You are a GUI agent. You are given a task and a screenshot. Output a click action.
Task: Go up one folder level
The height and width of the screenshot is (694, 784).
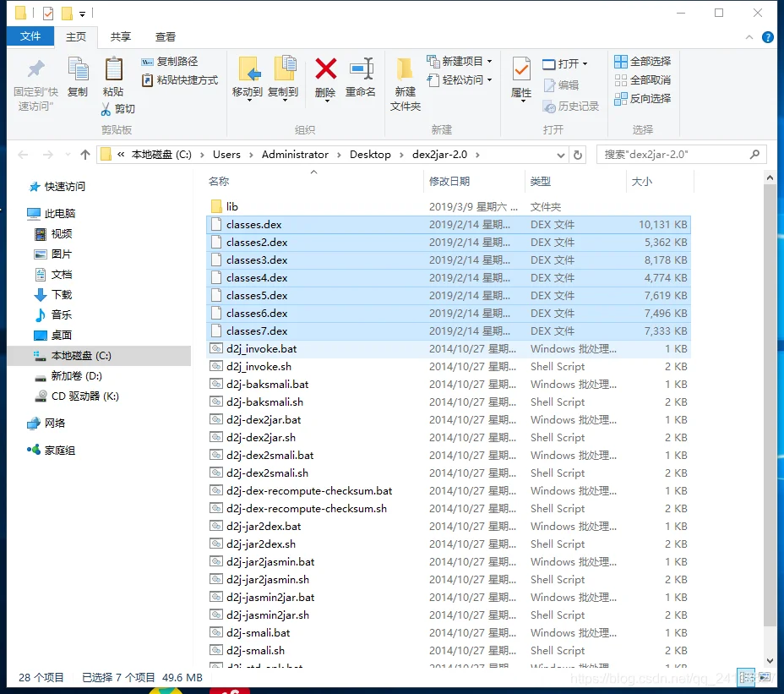85,155
